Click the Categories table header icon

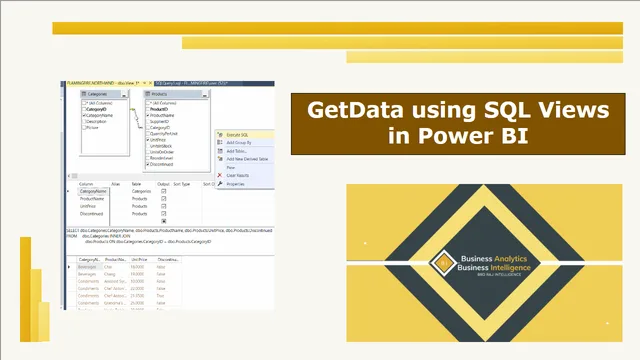pos(84,94)
